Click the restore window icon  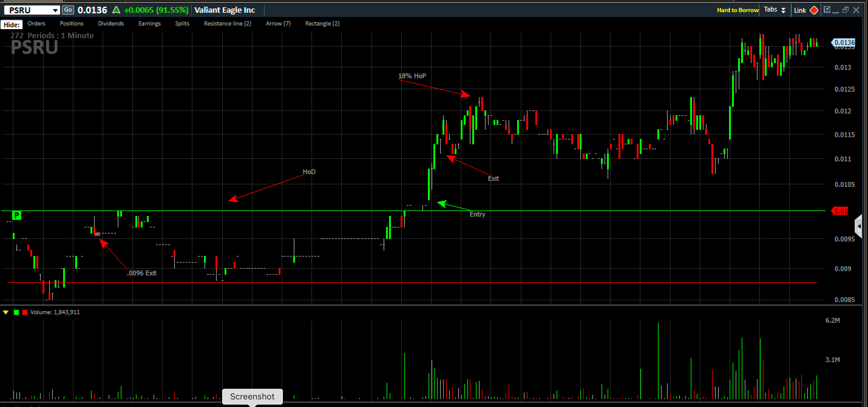[x=845, y=10]
